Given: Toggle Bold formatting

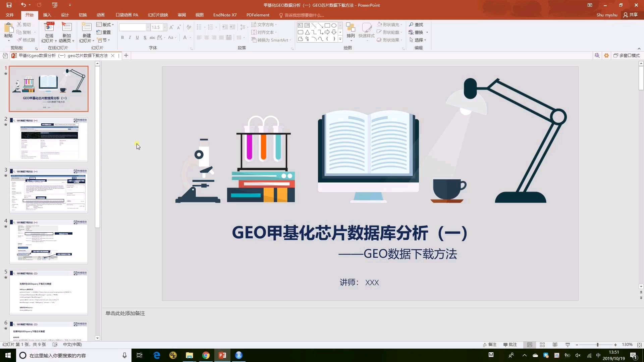Looking at the screenshot, I should click(x=122, y=38).
